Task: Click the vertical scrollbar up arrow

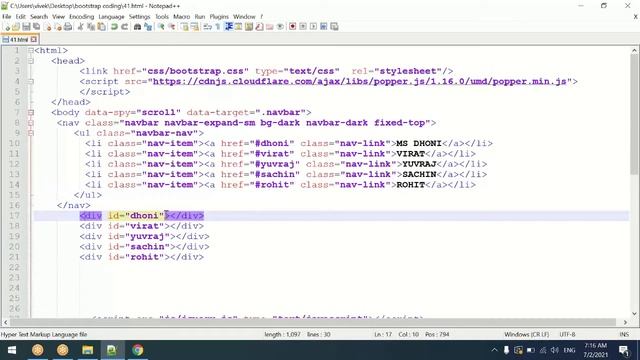Action: [634, 51]
